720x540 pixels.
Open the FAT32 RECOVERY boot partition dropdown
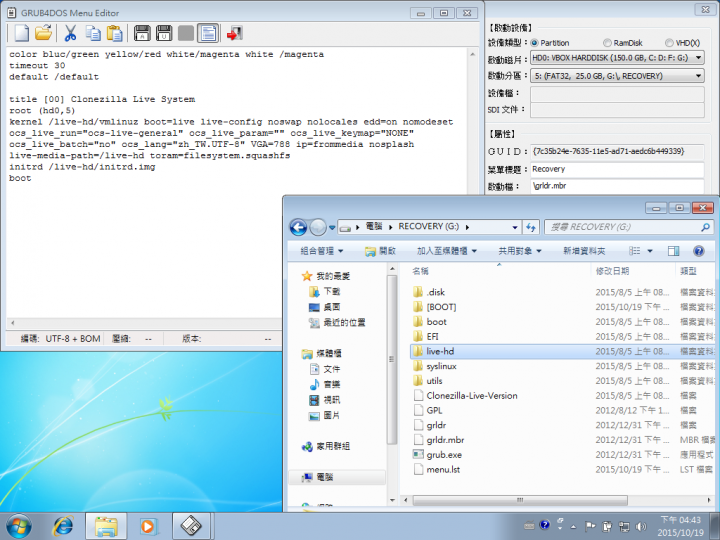point(617,76)
